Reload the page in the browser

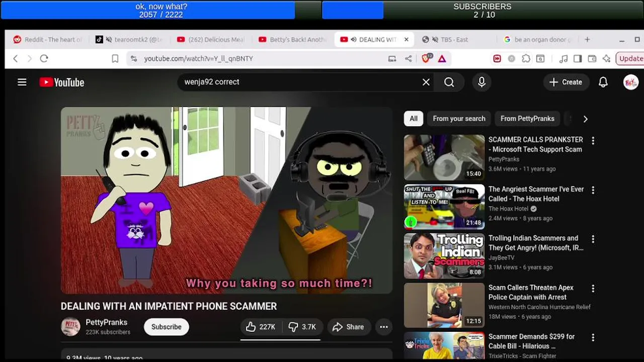click(x=44, y=58)
